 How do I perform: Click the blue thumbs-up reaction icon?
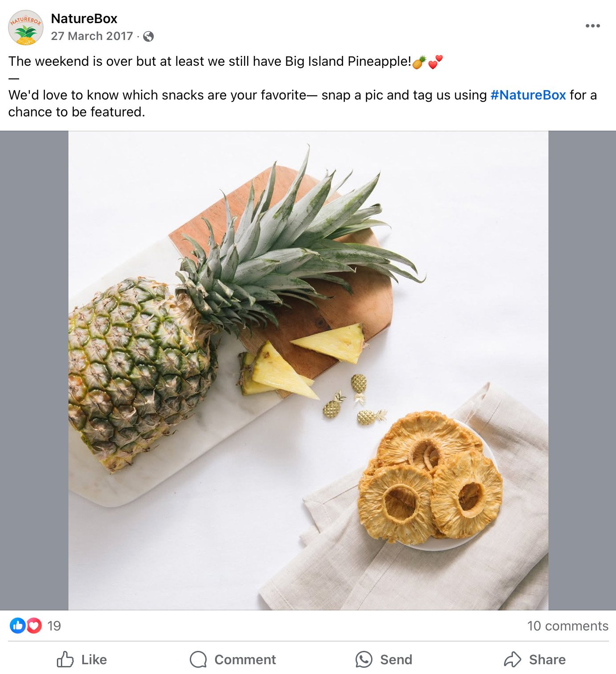coord(18,626)
